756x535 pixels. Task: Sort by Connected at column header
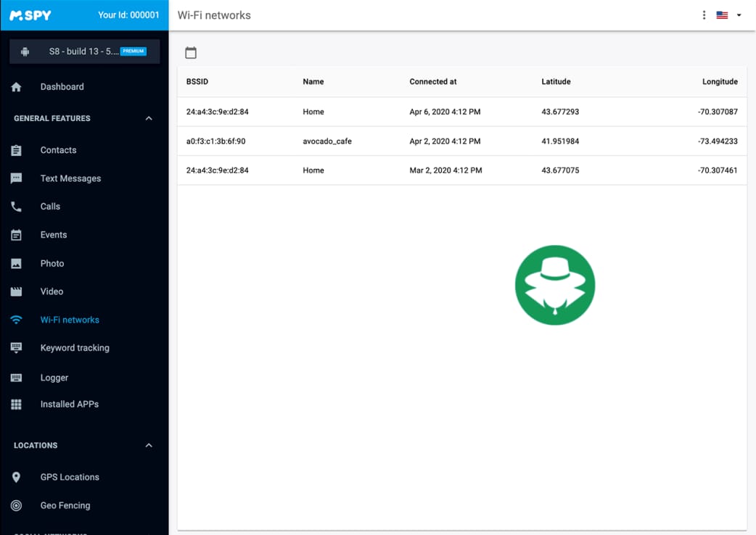(x=433, y=82)
